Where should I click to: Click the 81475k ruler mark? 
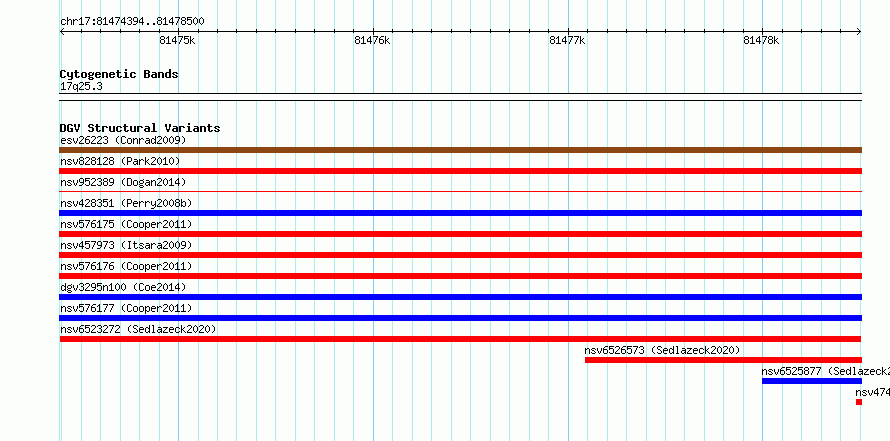(178, 40)
